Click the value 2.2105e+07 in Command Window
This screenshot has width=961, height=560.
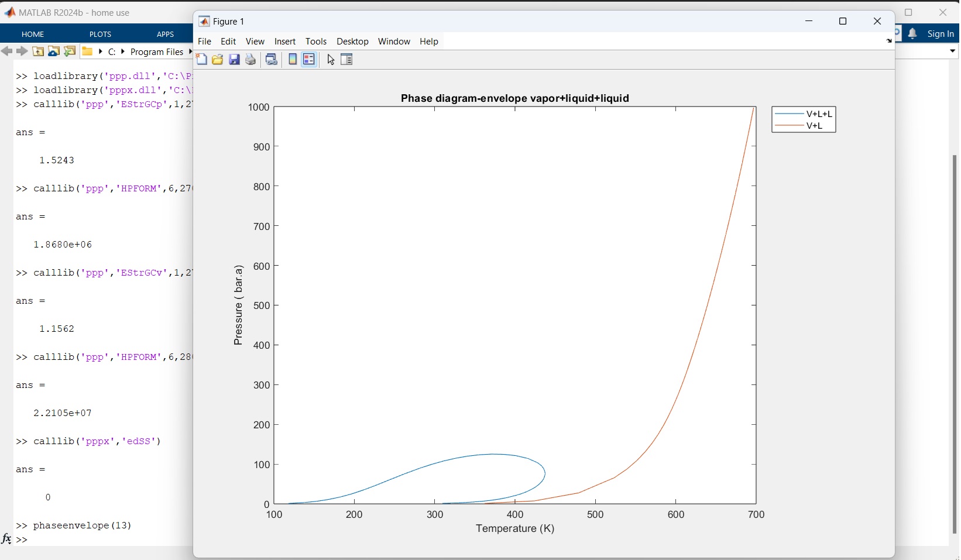(63, 413)
